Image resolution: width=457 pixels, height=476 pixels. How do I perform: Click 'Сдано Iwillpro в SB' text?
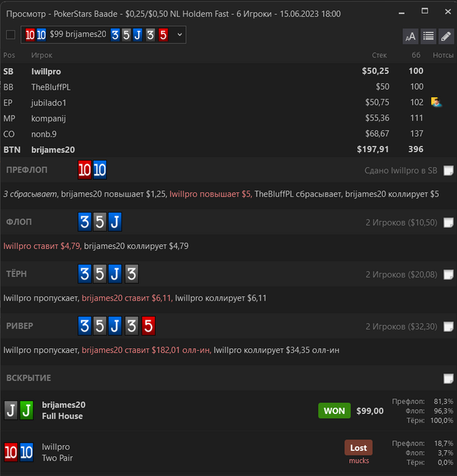click(x=401, y=171)
